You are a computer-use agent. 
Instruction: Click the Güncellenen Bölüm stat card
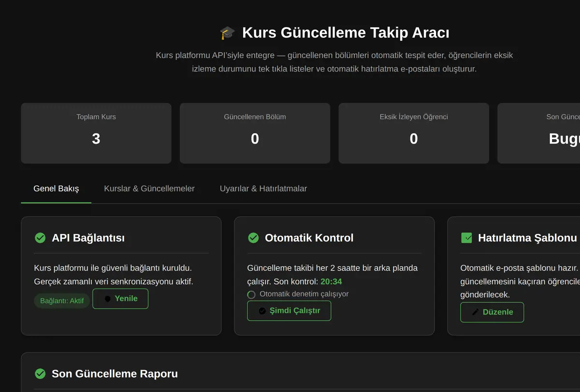255,133
